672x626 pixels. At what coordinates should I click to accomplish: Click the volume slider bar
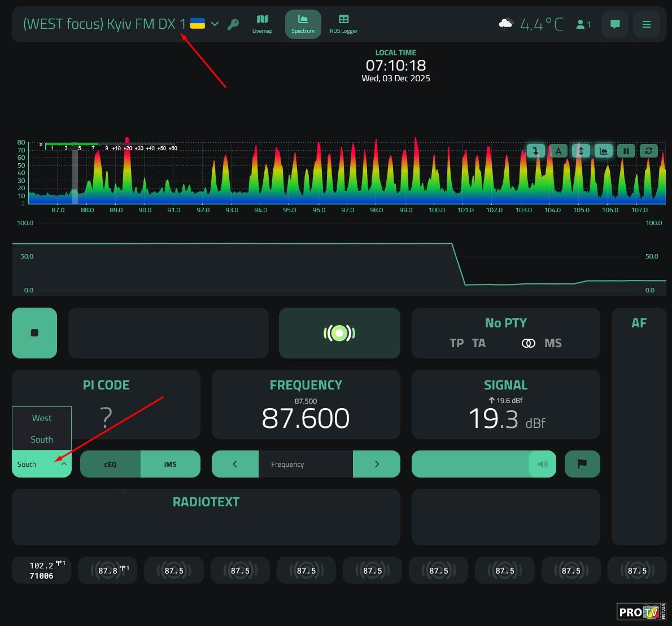pyautogui.click(x=470, y=464)
